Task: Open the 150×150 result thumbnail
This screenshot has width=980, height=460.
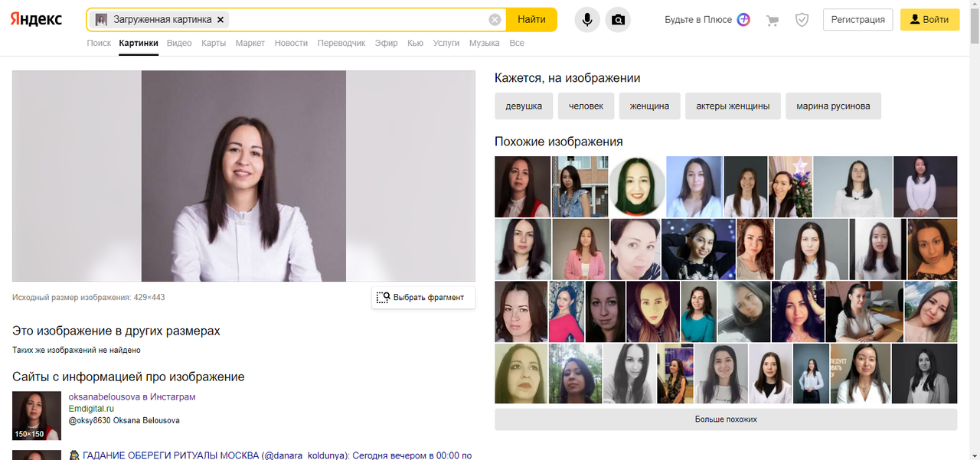Action: [x=37, y=416]
